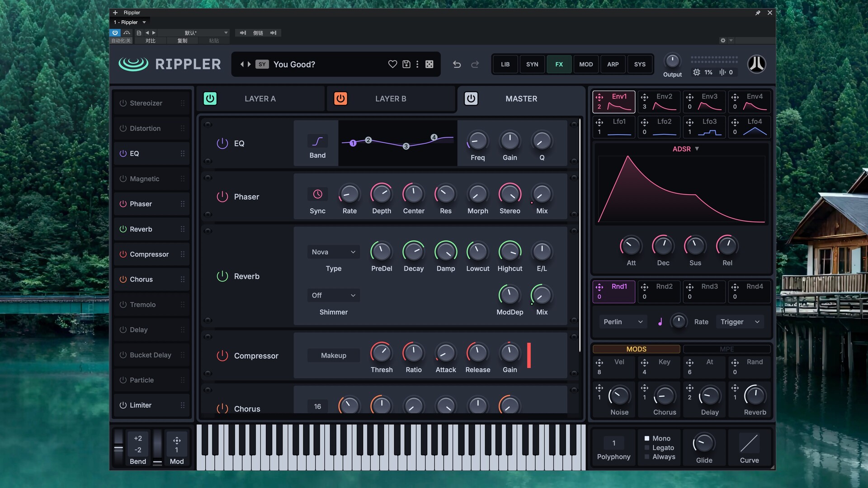This screenshot has height=488, width=868.
Task: Click the Mod wheel assign icon
Action: [177, 440]
